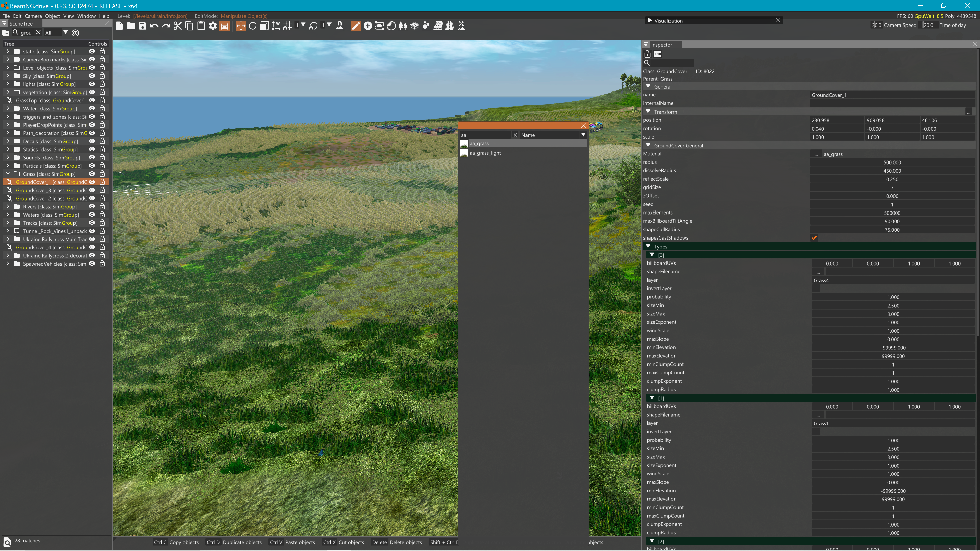Click the scale object tool

point(264,26)
